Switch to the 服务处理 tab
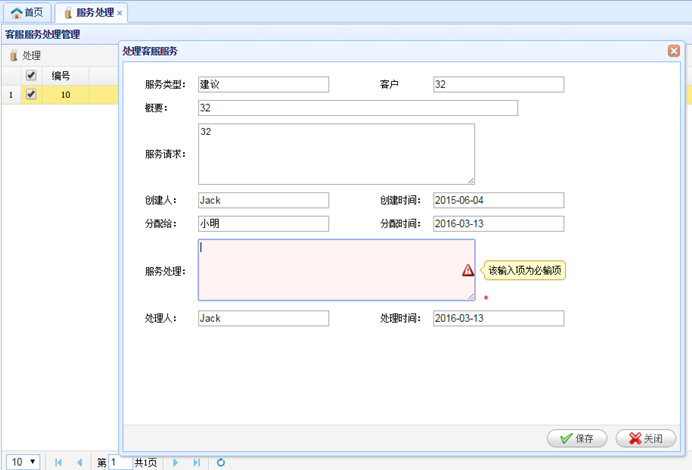This screenshot has height=470, width=692. (x=91, y=12)
